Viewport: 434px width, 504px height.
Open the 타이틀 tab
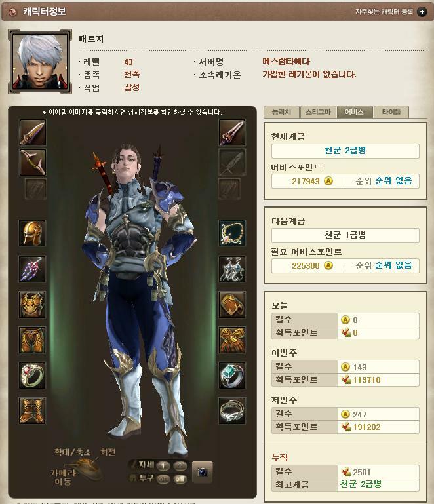(x=391, y=112)
